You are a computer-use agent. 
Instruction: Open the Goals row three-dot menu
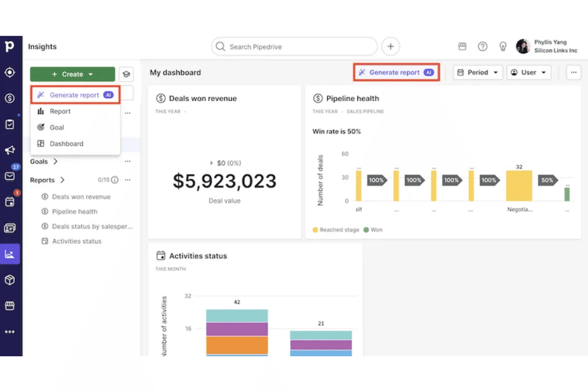click(x=128, y=161)
